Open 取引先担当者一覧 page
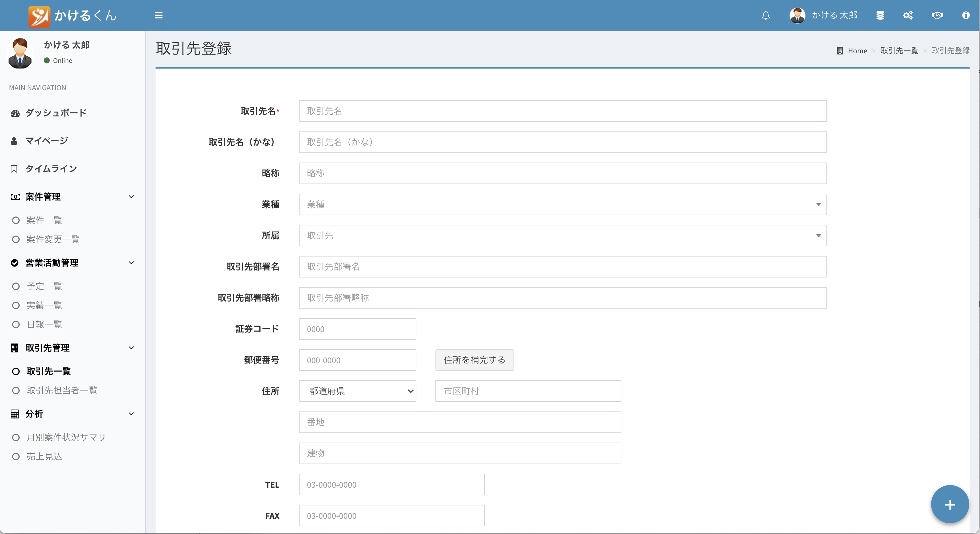This screenshot has height=534, width=980. tap(62, 390)
